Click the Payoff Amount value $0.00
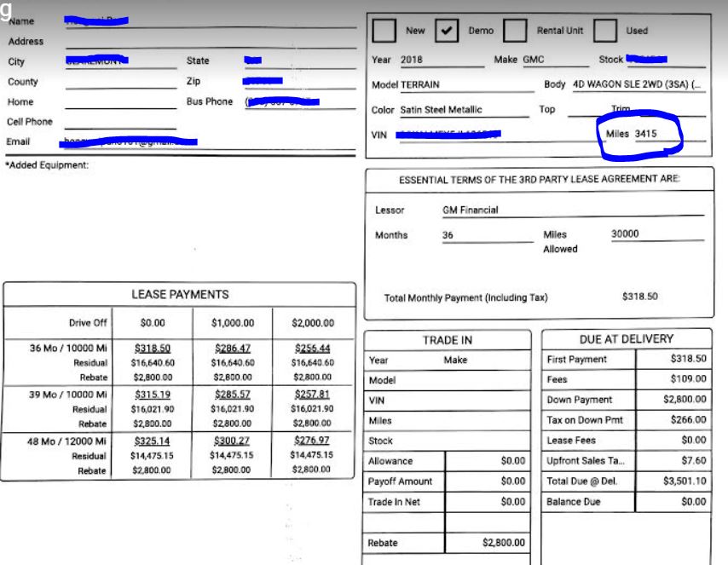 [x=513, y=481]
